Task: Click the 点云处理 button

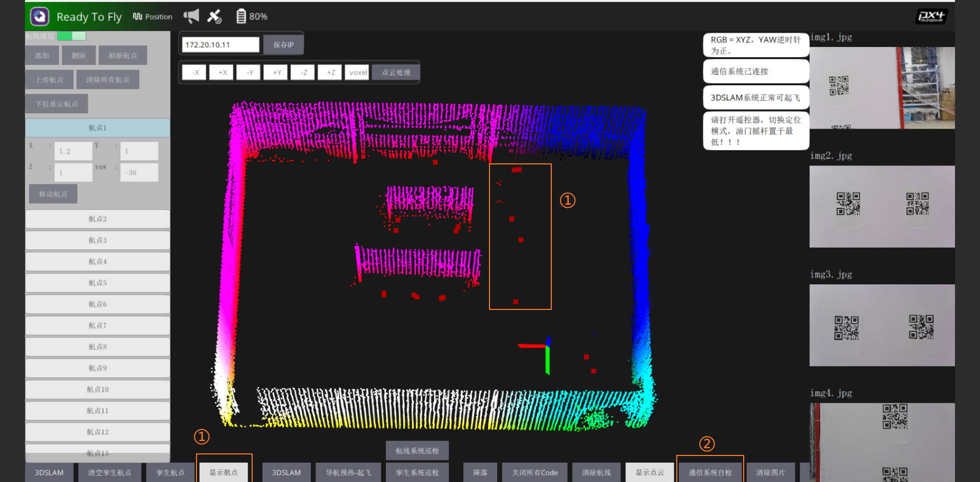Action: (x=396, y=73)
